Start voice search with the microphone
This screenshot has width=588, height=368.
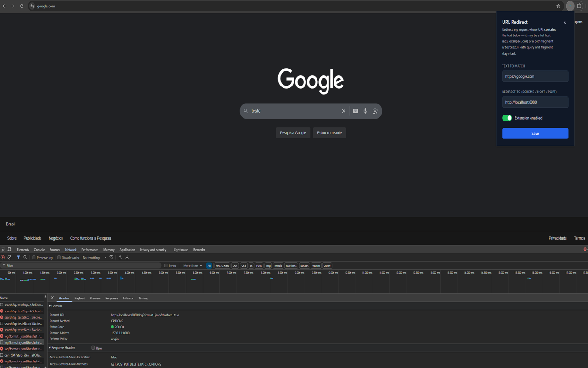[x=365, y=111]
